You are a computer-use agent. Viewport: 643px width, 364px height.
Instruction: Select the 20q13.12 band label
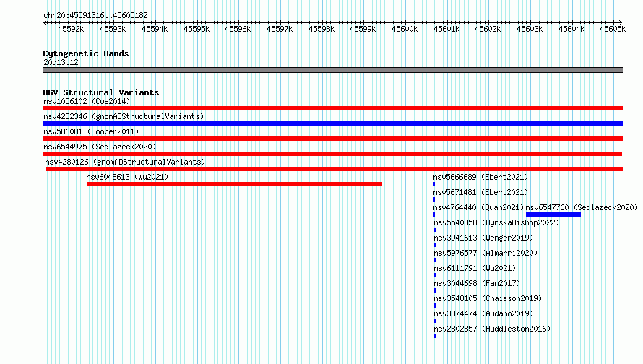(61, 62)
